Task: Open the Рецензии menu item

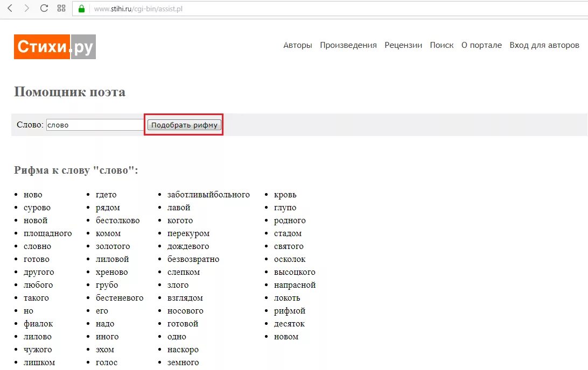Action: [x=403, y=45]
